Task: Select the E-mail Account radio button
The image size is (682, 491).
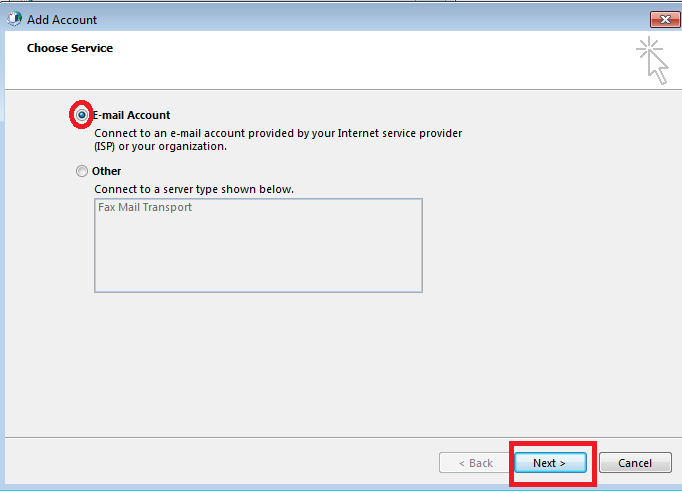Action: [x=81, y=115]
